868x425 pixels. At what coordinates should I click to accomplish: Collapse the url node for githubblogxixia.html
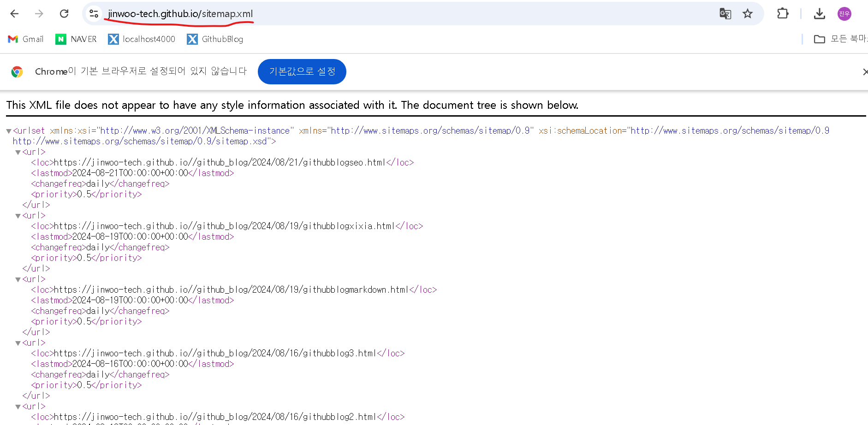coord(18,216)
